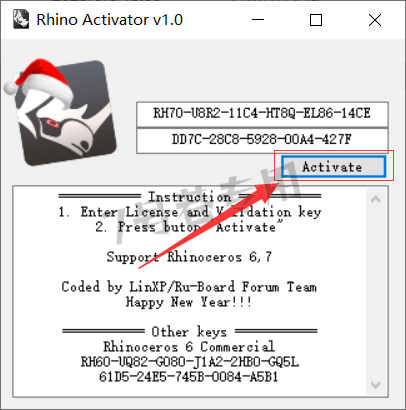The image size is (406, 410).
Task: Click the Activate button
Action: (333, 166)
